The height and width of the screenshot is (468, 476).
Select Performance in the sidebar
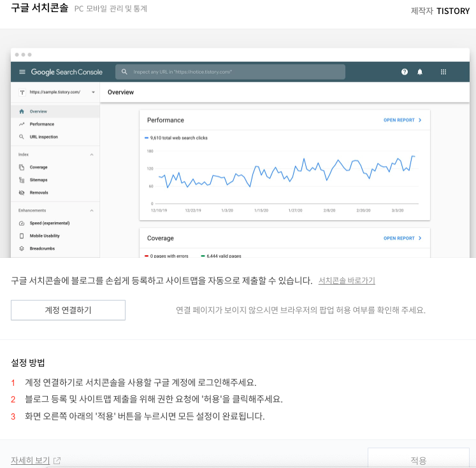pyautogui.click(x=55, y=124)
